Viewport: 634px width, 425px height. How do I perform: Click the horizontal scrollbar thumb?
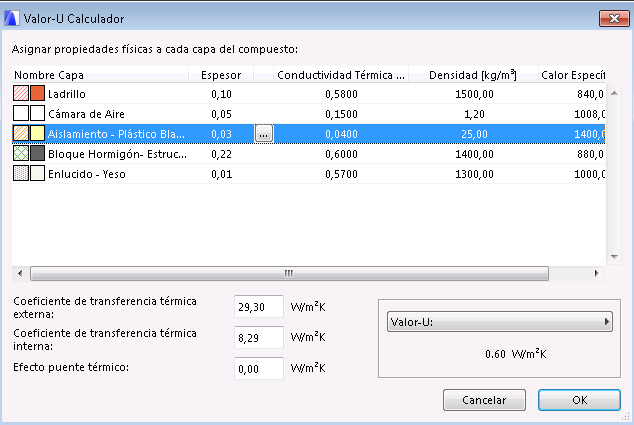click(x=289, y=273)
